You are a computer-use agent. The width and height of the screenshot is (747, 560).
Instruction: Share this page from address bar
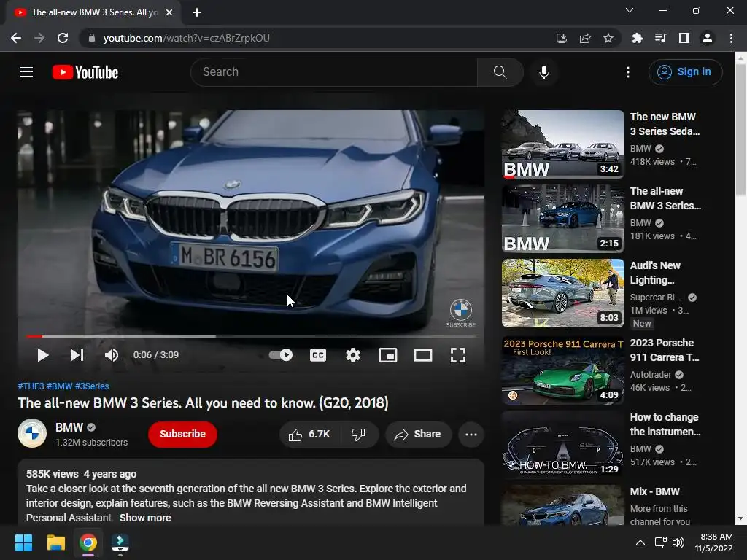[x=585, y=38]
